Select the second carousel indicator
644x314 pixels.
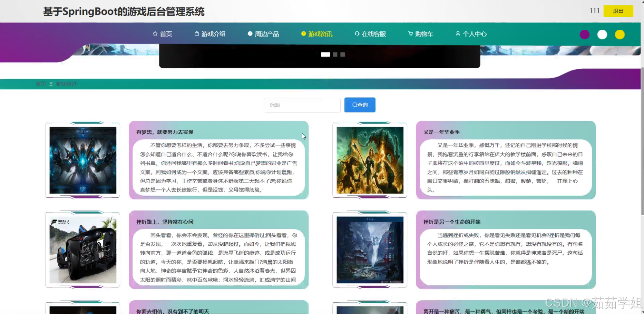(335, 55)
